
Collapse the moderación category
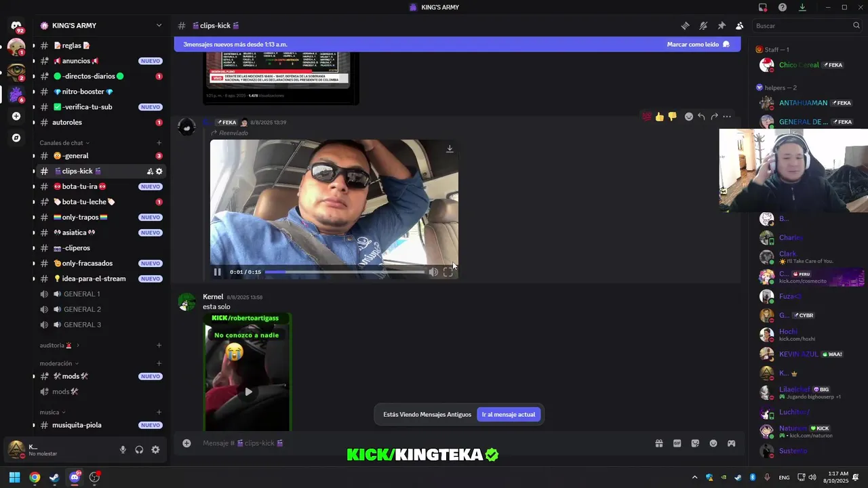59,363
